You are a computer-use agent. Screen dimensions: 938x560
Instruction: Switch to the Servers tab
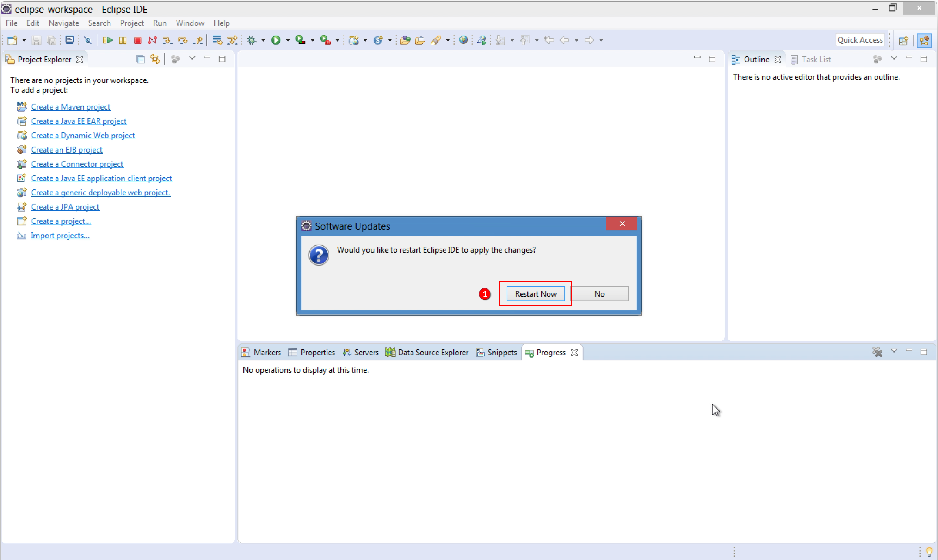point(360,352)
